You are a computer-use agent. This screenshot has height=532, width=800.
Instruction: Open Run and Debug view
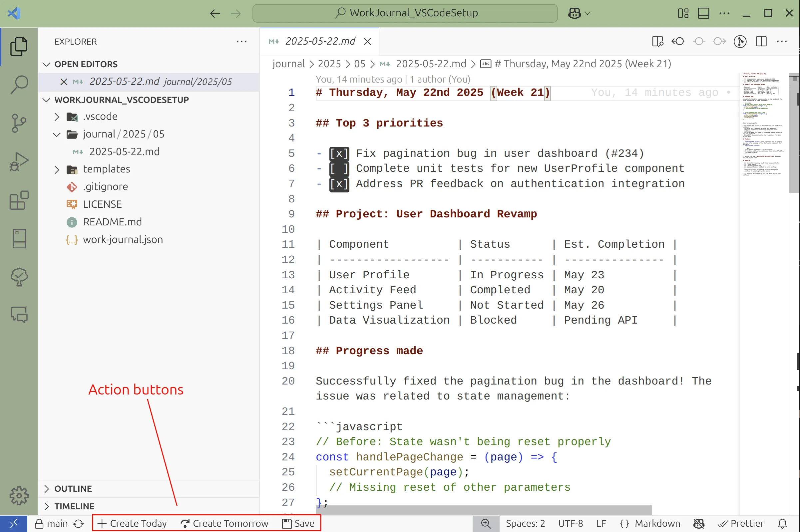point(19,161)
